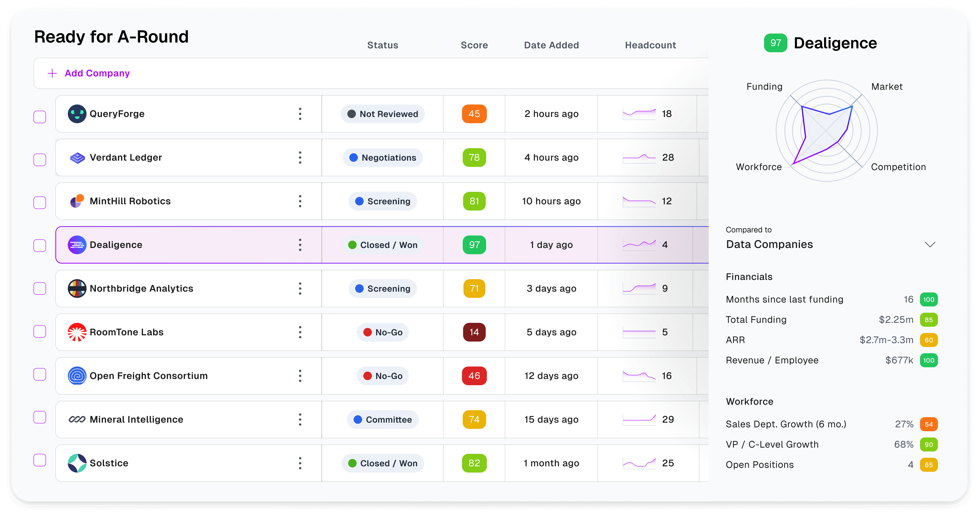This screenshot has height=517, width=980.
Task: Click the Verdant Ledger logo icon
Action: 77,158
